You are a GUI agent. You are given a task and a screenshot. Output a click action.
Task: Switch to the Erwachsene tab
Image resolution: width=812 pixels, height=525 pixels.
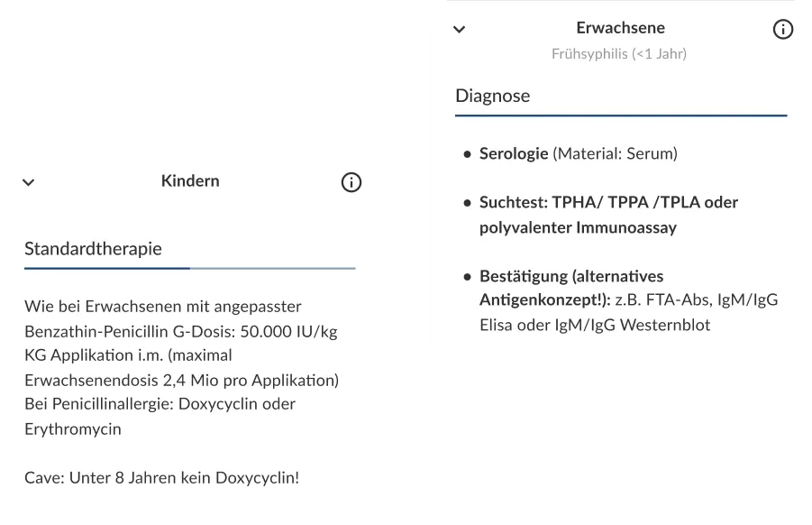(x=620, y=28)
